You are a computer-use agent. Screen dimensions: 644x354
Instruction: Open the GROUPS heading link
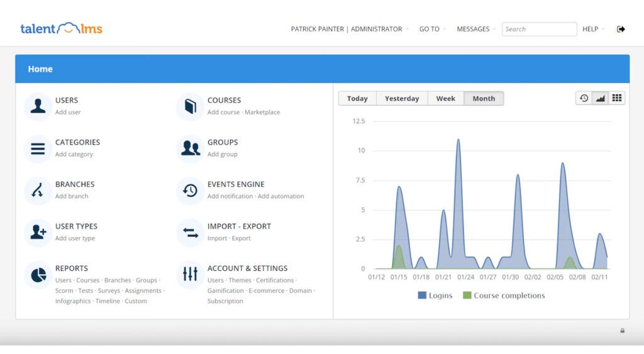[x=223, y=142]
